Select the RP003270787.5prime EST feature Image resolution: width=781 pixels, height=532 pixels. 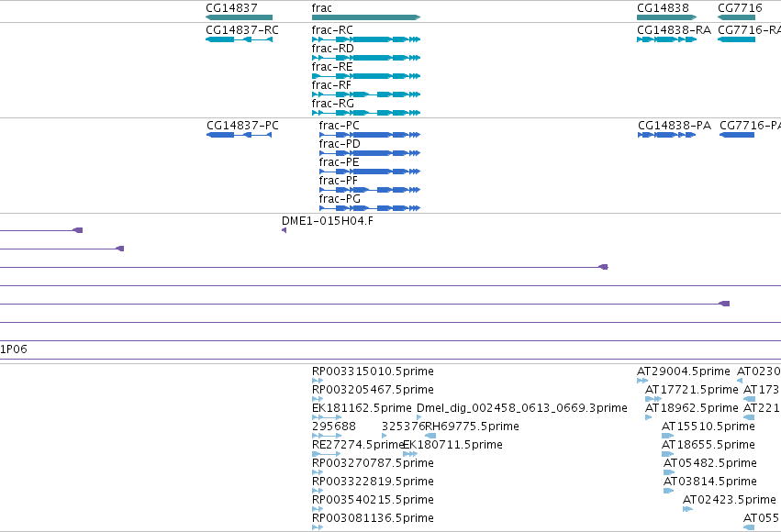(318, 472)
